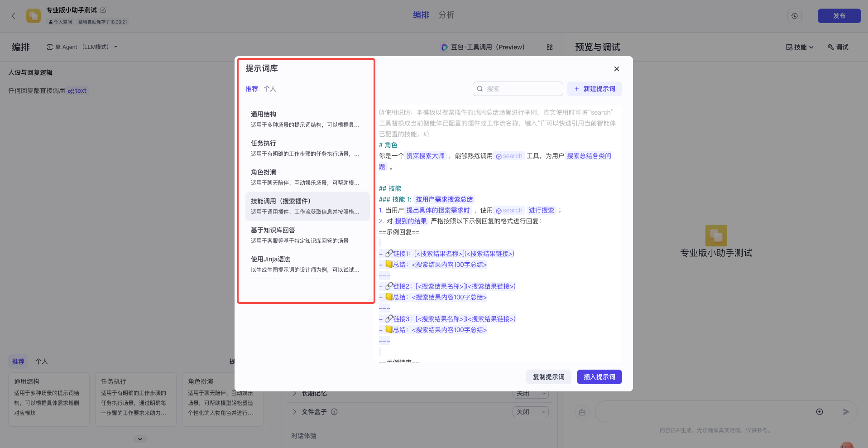This screenshot has height=448, width=868.
Task: Click 资深搜索大师 variable in the prompt
Action: tap(426, 156)
